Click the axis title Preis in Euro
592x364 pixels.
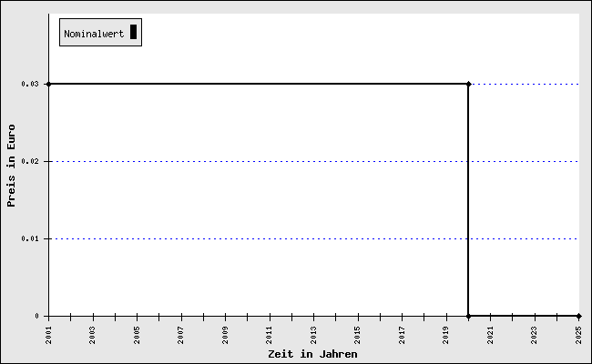11,166
